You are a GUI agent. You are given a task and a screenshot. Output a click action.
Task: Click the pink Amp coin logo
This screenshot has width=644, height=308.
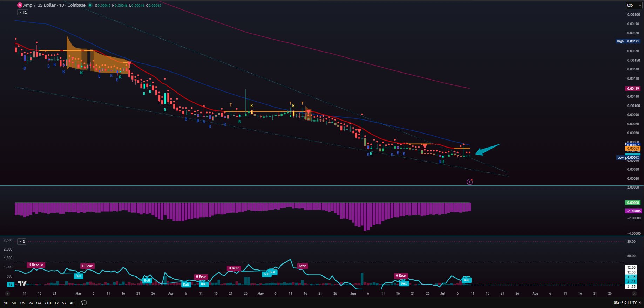pyautogui.click(x=20, y=5)
